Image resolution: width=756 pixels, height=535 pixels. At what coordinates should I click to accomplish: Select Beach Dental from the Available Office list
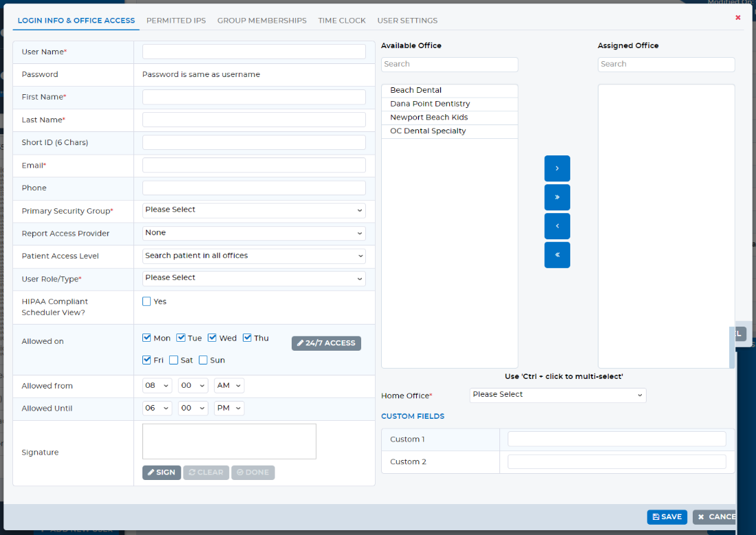click(415, 89)
